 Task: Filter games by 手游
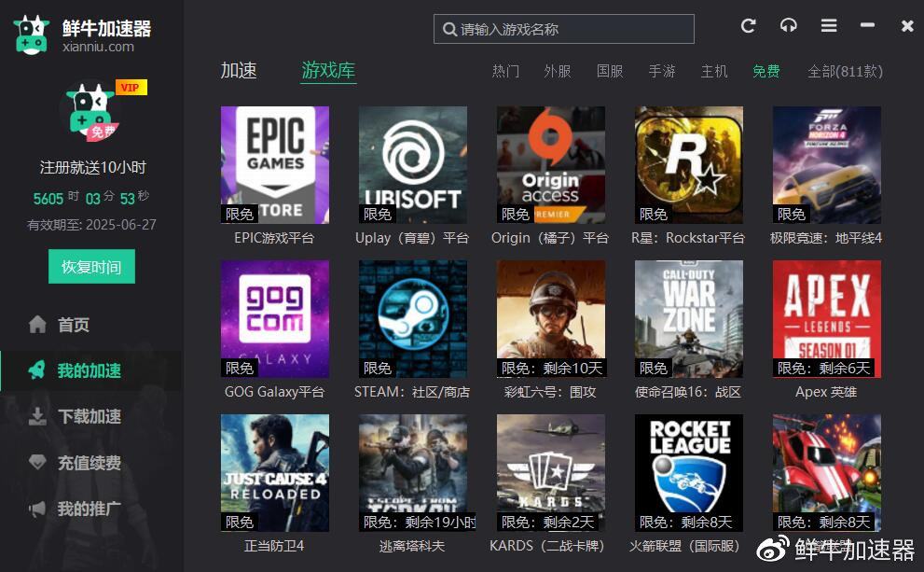(x=662, y=71)
